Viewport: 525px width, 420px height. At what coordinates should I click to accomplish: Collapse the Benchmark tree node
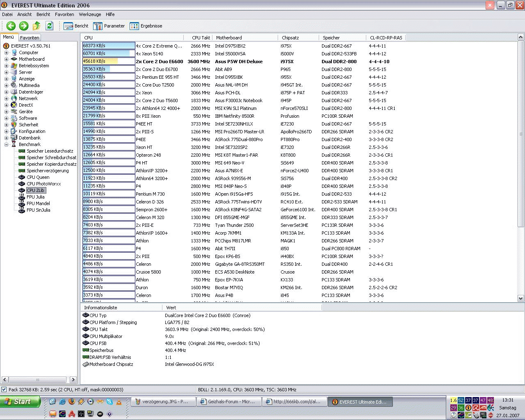(6, 144)
